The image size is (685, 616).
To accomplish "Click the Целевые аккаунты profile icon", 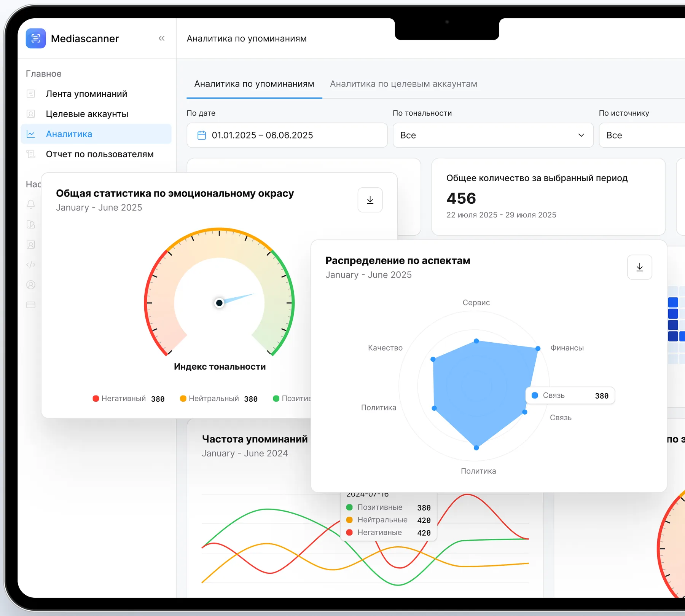I will (x=31, y=114).
